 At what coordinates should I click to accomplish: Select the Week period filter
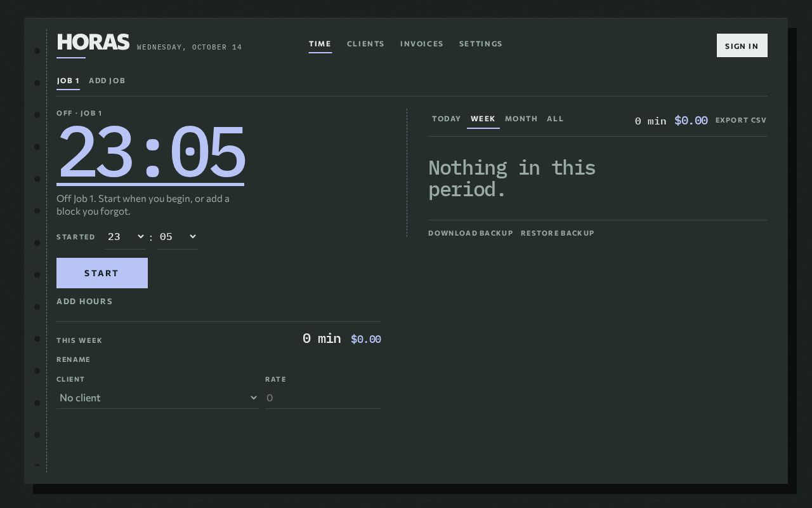pyautogui.click(x=483, y=119)
